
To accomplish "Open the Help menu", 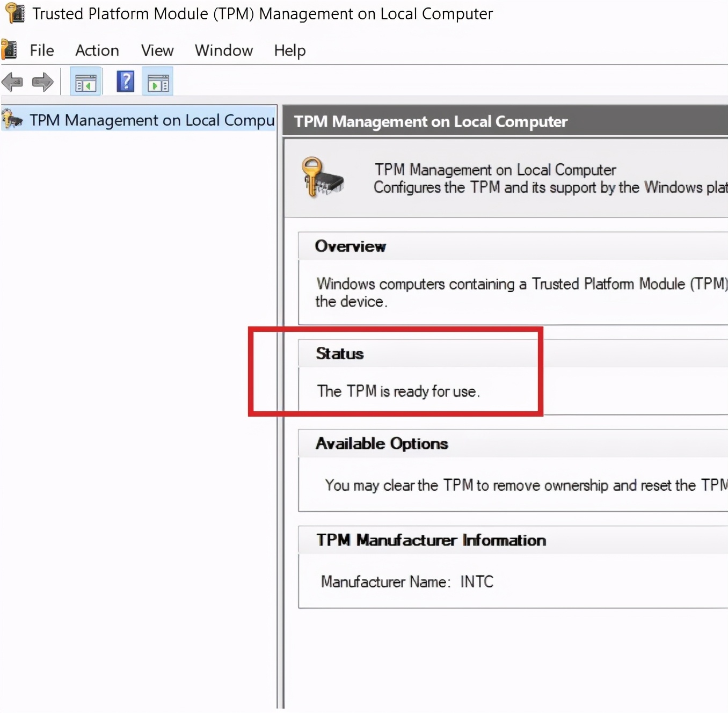I will tap(290, 50).
